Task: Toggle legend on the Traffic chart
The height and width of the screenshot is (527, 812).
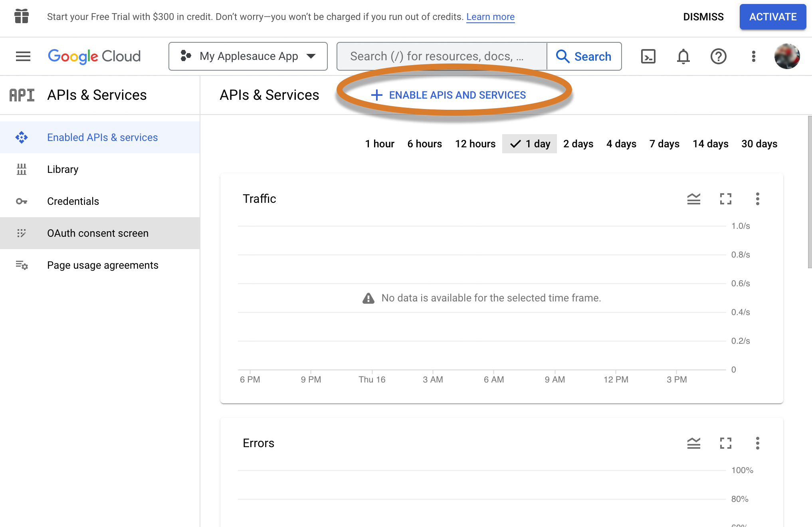Action: (694, 199)
